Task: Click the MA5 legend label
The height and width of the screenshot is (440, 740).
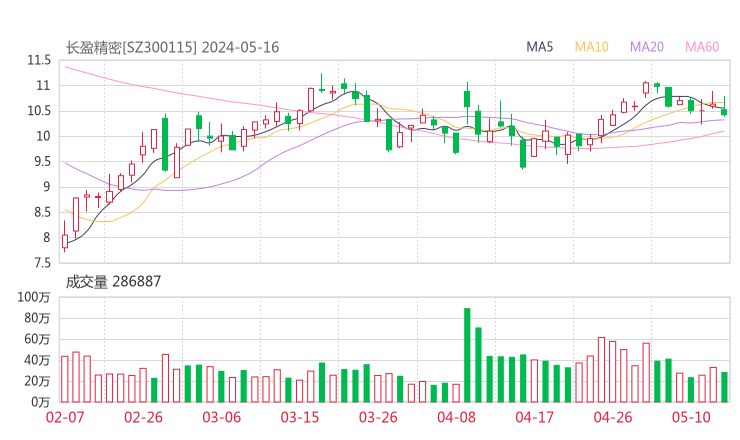Action: point(539,47)
